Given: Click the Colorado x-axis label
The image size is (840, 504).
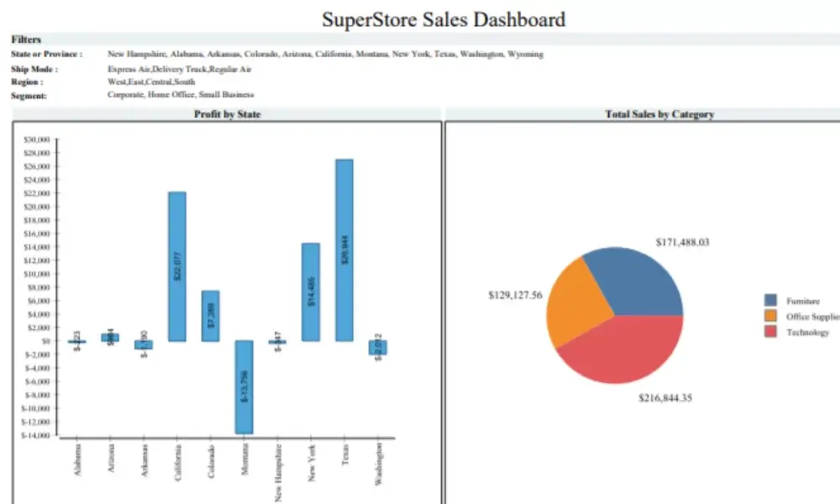Looking at the screenshot, I should tap(211, 461).
